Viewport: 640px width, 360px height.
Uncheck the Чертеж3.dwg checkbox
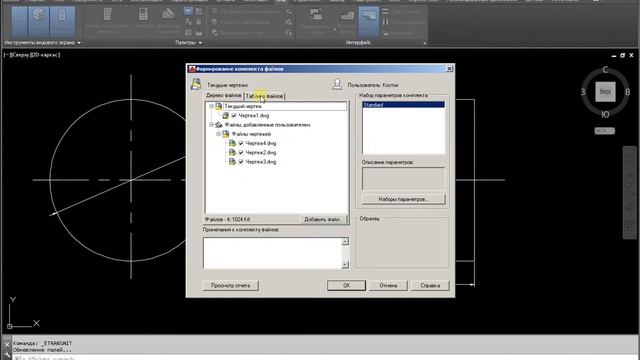coord(241,162)
